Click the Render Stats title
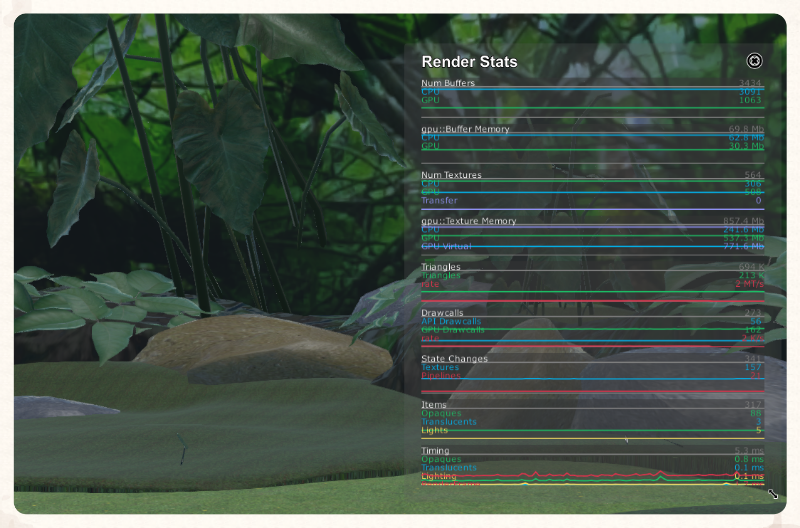The image size is (800, 528). click(469, 62)
